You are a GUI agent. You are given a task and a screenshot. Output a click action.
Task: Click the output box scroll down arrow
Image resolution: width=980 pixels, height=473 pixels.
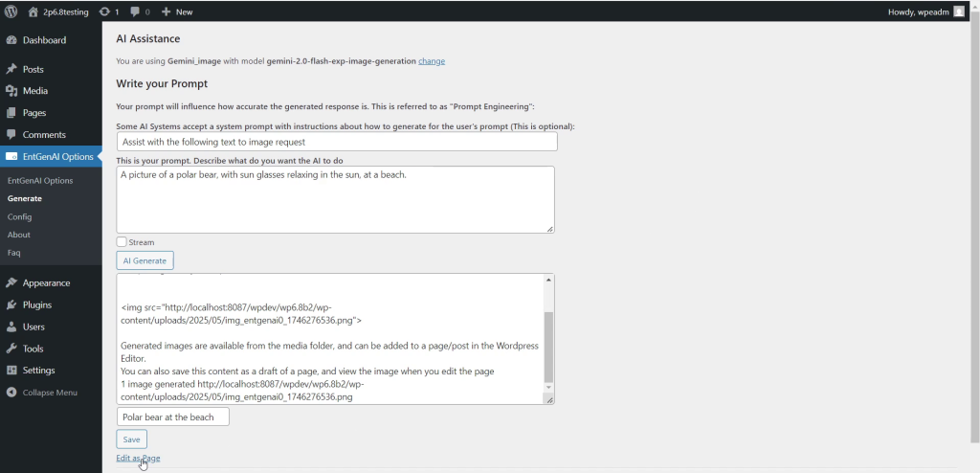[548, 388]
